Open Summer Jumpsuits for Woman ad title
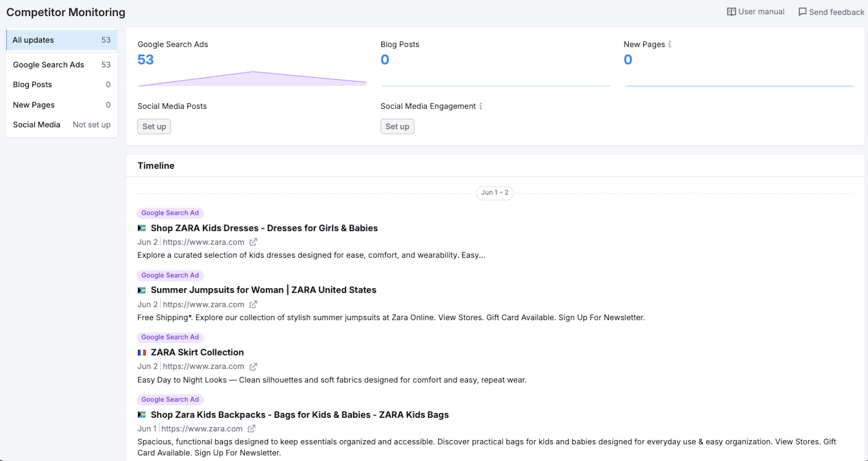Image resolution: width=868 pixels, height=461 pixels. pos(263,290)
